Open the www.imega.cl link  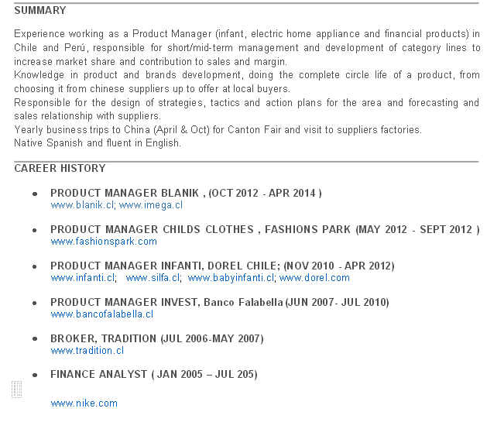150,205
